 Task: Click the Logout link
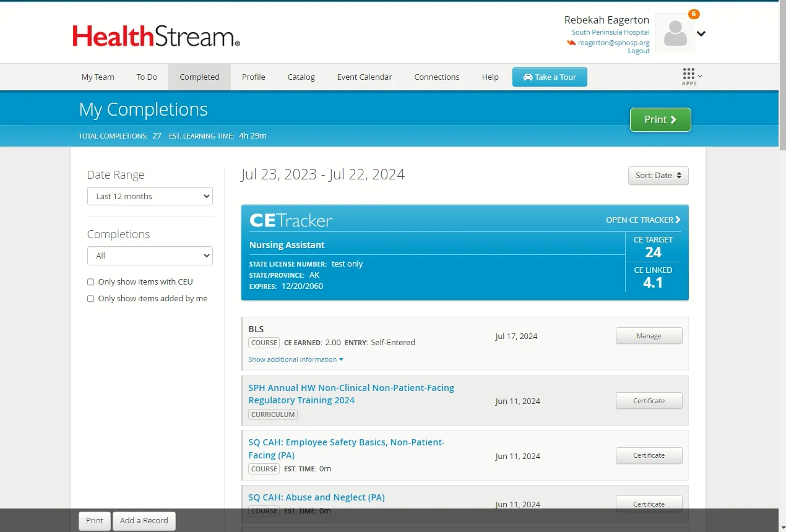tap(639, 51)
